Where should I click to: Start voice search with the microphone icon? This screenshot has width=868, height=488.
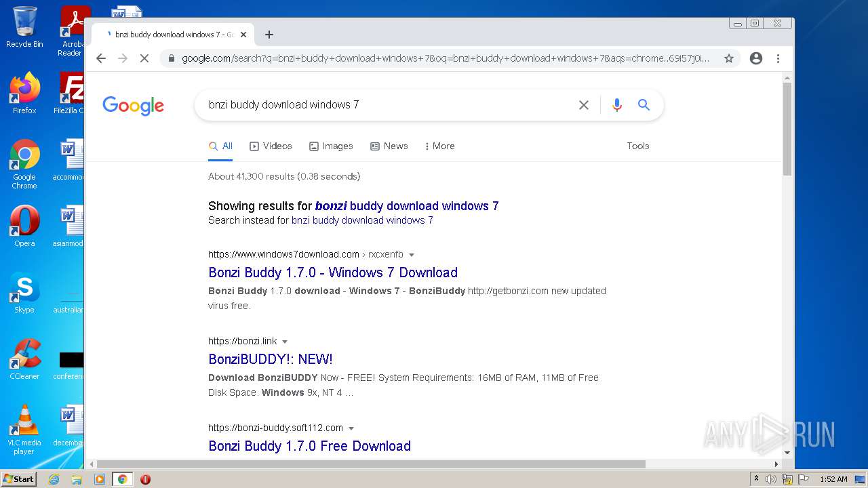[616, 105]
